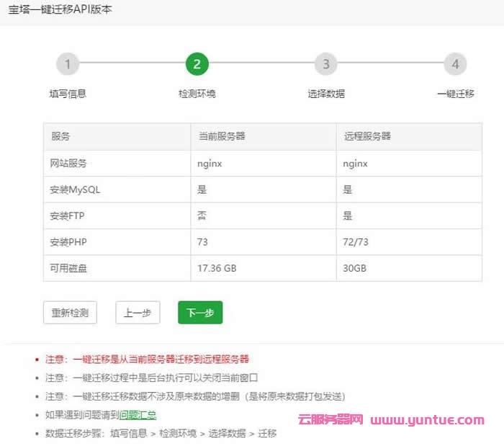Select the 72/73 PHP version cell
504x446 pixels.
click(x=356, y=242)
